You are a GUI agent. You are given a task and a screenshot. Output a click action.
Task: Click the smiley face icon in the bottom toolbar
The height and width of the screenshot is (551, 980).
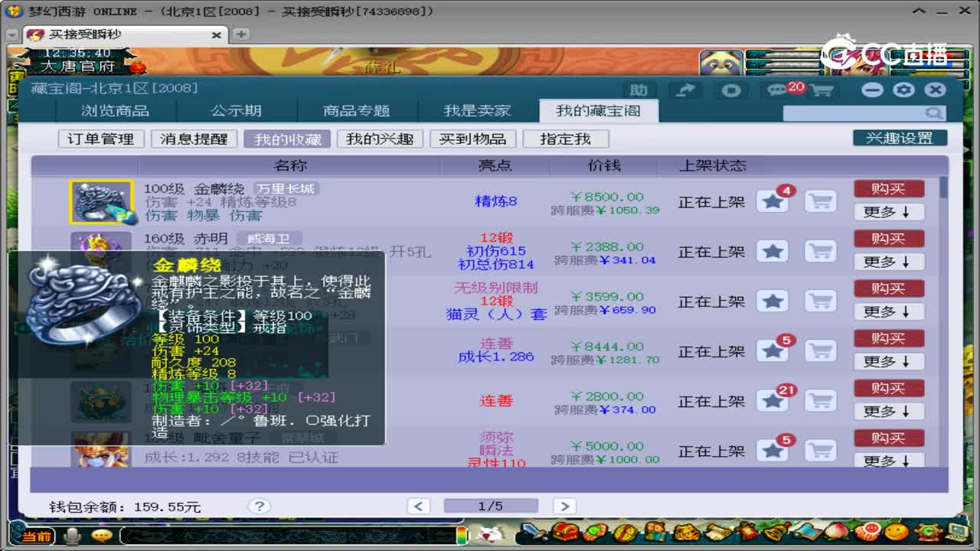click(x=897, y=532)
